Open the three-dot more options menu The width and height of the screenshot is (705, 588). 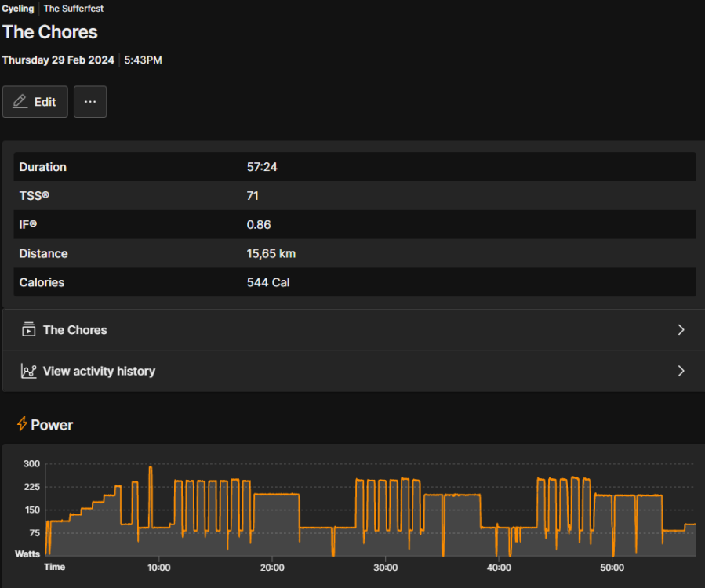[x=90, y=102]
